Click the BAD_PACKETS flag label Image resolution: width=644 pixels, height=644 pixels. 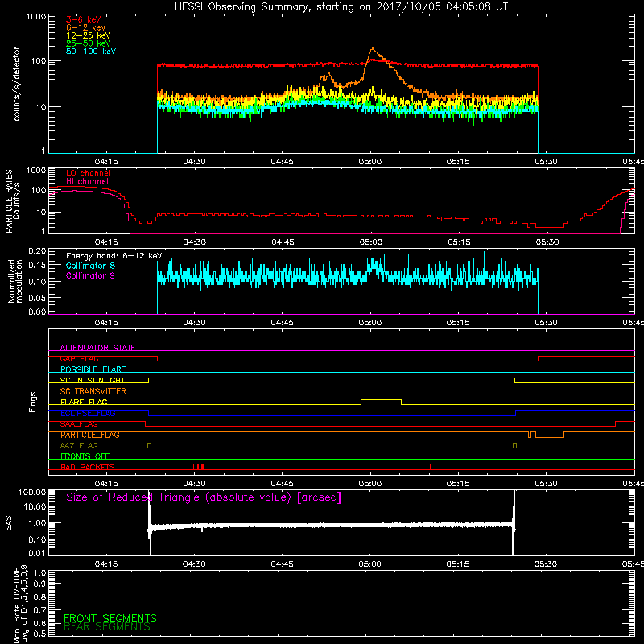(x=88, y=467)
